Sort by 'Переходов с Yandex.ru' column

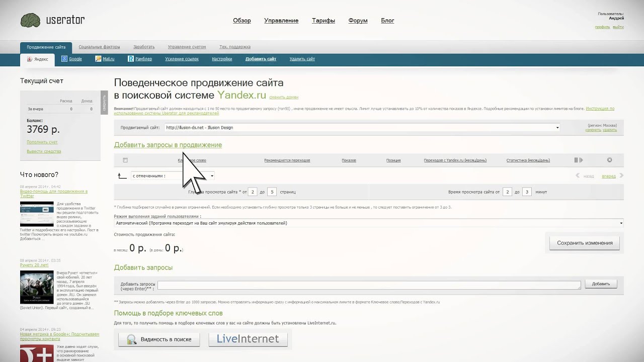(455, 160)
